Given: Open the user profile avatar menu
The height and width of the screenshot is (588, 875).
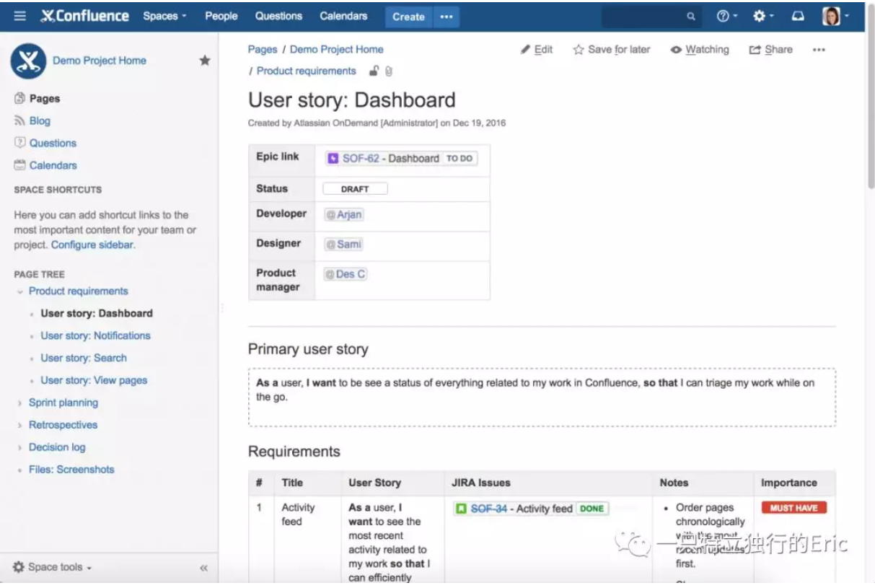Looking at the screenshot, I should click(836, 16).
